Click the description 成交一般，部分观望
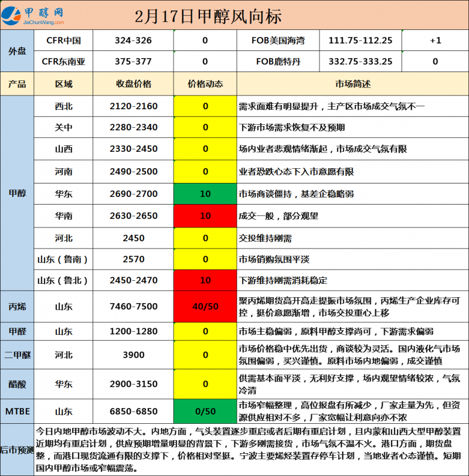 pyautogui.click(x=278, y=216)
